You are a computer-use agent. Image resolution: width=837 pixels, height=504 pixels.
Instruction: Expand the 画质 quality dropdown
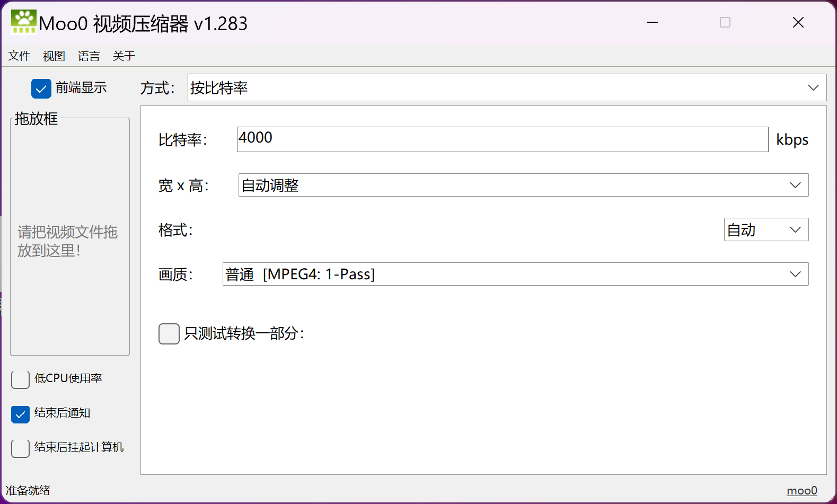[515, 274]
